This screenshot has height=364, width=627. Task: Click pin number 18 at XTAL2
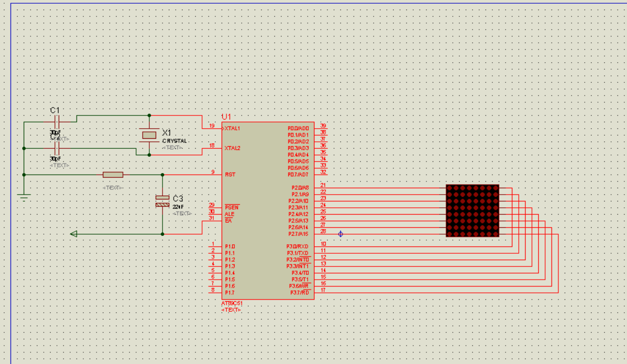[x=212, y=146]
